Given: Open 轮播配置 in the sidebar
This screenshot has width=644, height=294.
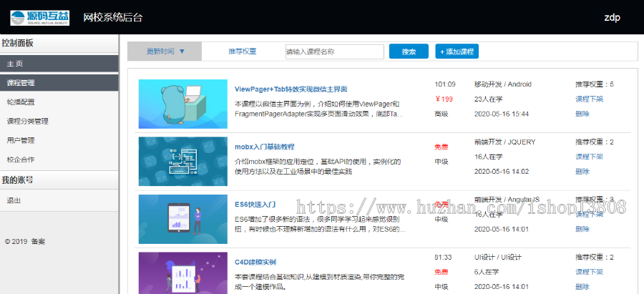Looking at the screenshot, I should [x=21, y=102].
